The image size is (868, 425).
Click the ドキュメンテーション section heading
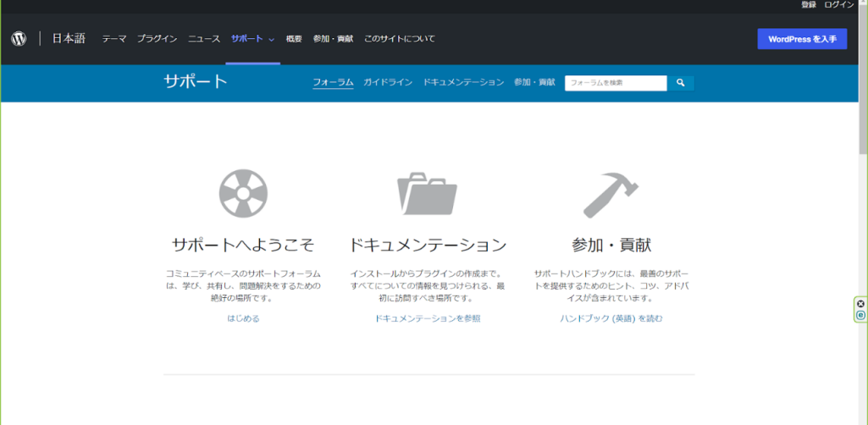point(428,245)
